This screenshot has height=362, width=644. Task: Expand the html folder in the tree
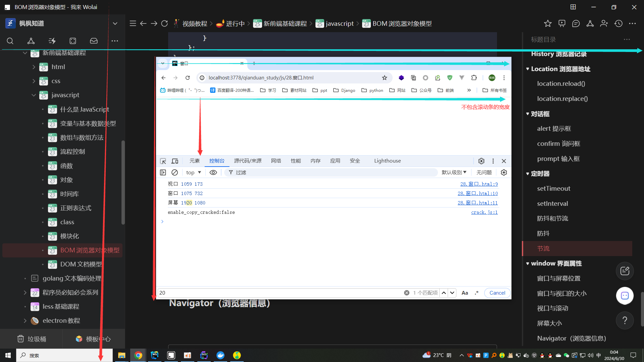[34, 67]
